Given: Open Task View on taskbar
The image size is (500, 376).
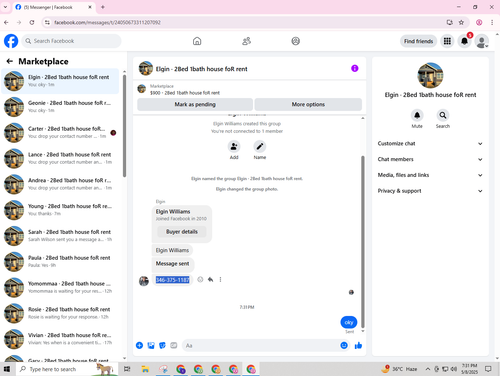Looking at the screenshot, I should [x=127, y=369].
